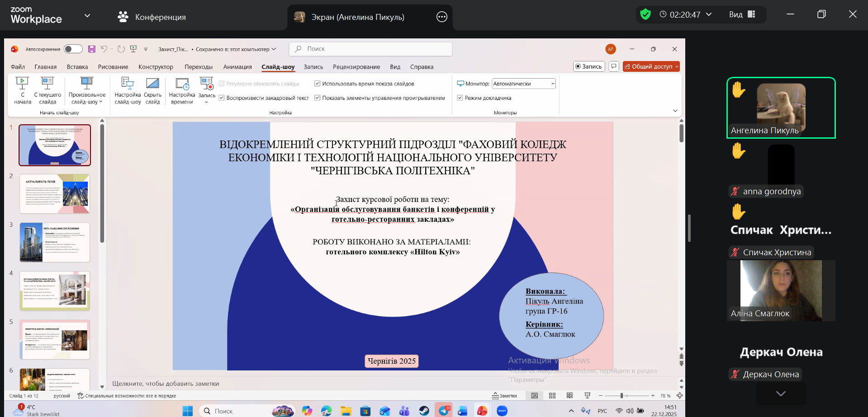This screenshot has height=417, width=868.
Task: Click Скрыть слайд icon
Action: 152,84
